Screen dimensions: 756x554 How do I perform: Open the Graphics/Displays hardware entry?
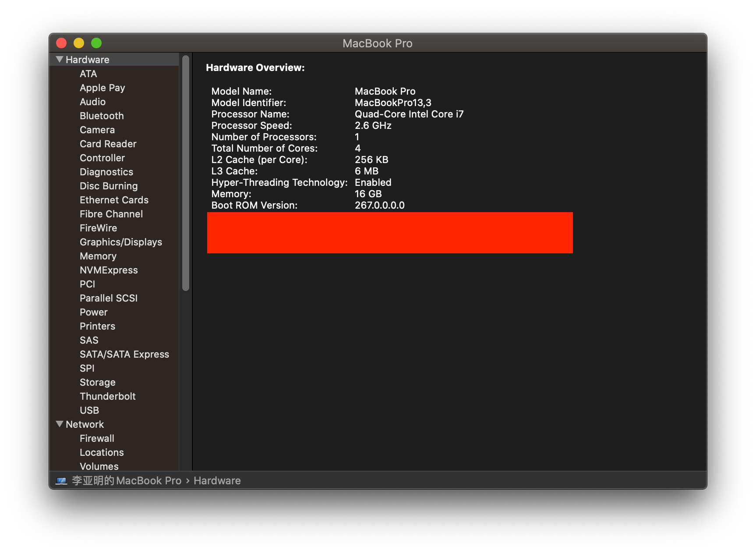click(120, 242)
